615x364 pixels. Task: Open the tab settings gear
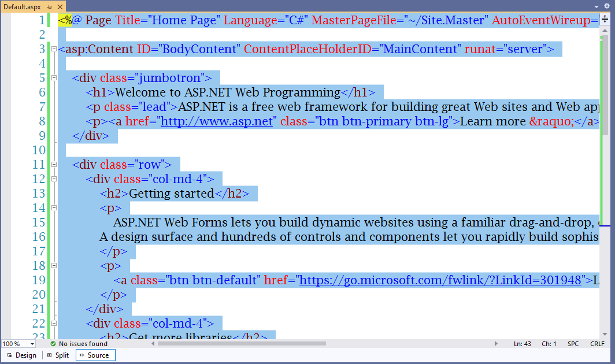[607, 6]
